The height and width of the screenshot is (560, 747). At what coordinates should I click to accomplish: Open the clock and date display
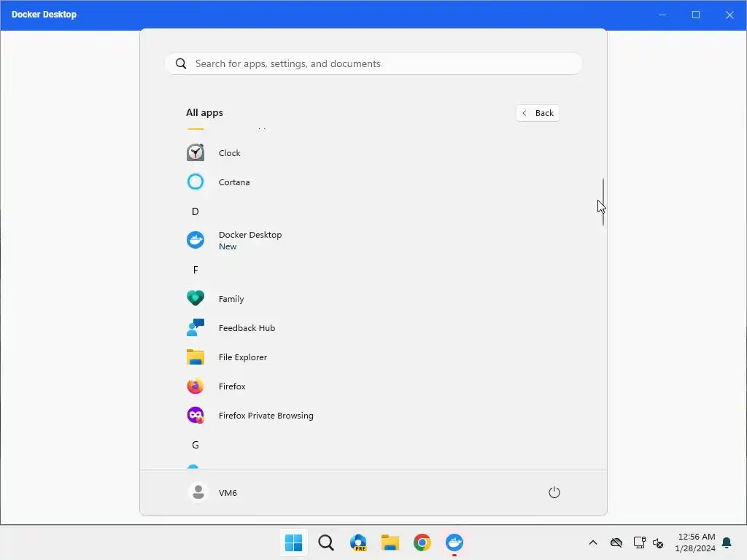[696, 542]
